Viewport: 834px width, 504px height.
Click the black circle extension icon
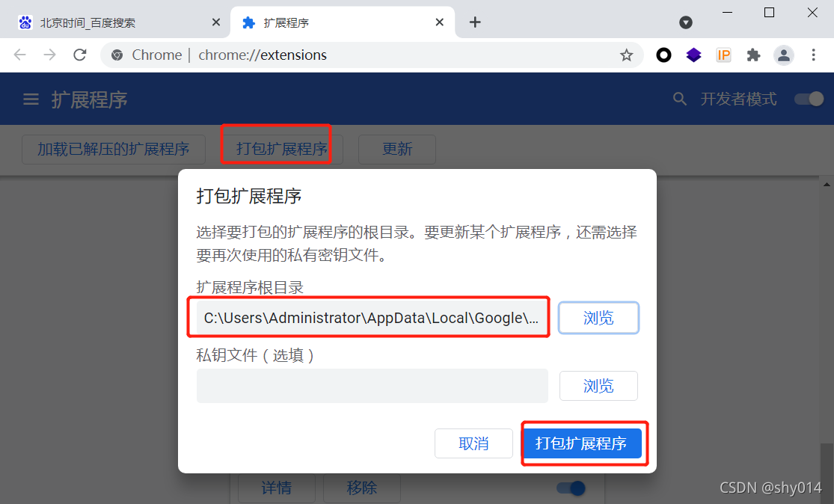663,55
